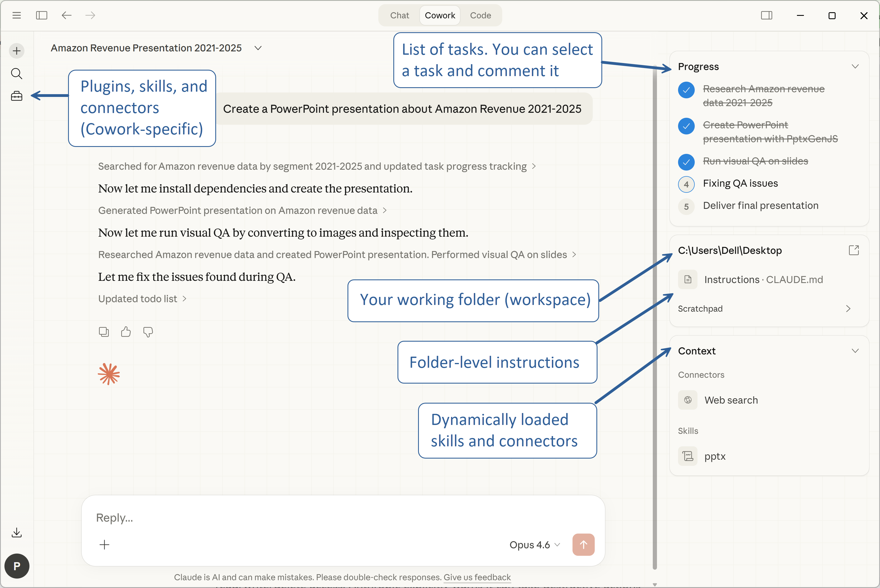Click the thumbs up feedback icon
The image size is (880, 588).
click(126, 332)
